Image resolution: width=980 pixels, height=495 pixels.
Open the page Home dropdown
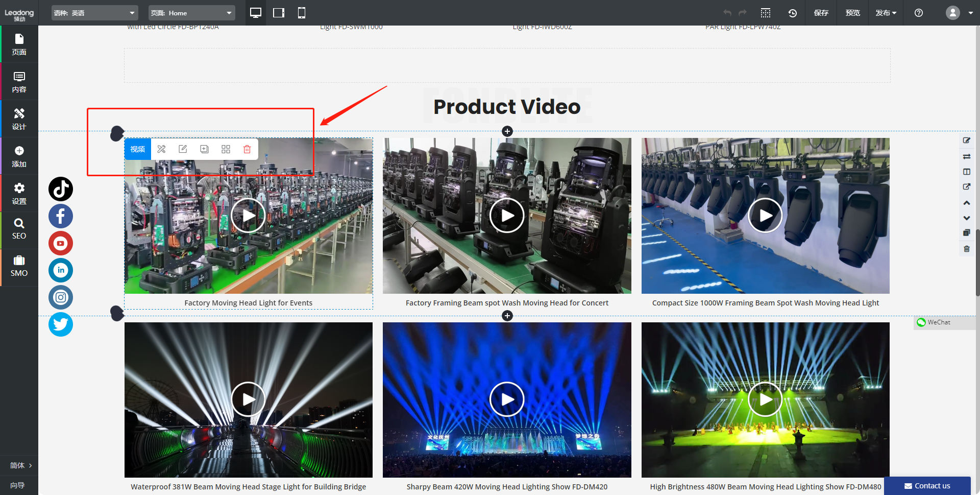coord(191,13)
